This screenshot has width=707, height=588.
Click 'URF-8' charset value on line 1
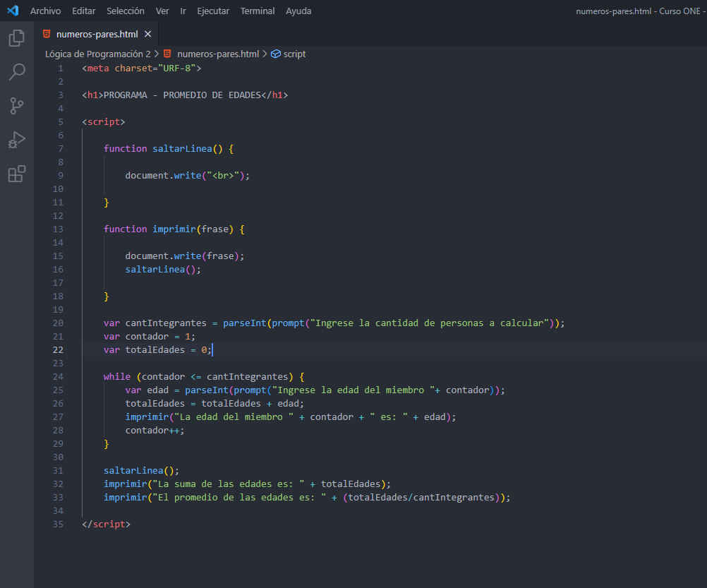coord(176,68)
